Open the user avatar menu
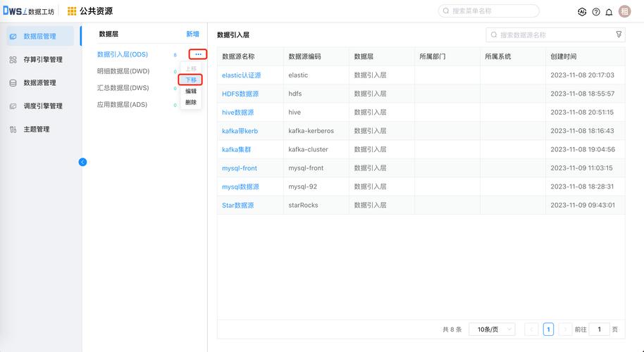This screenshot has height=352, width=644. pos(625,11)
